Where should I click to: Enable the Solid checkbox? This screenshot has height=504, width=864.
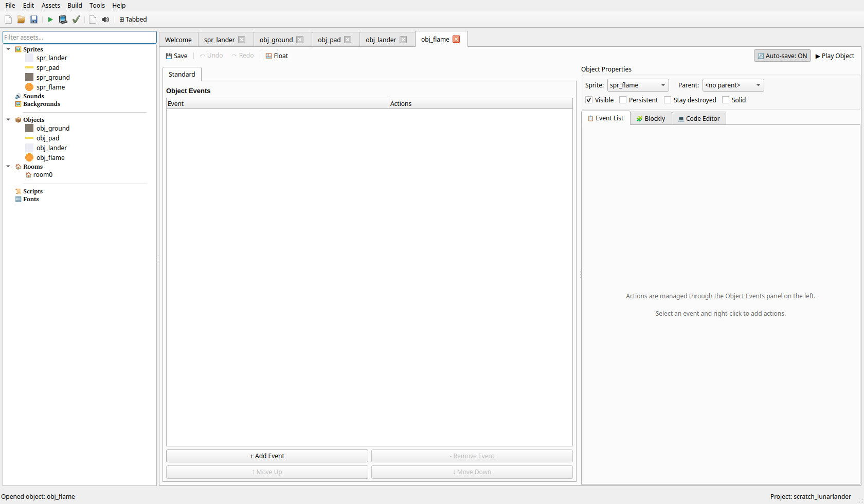click(726, 100)
